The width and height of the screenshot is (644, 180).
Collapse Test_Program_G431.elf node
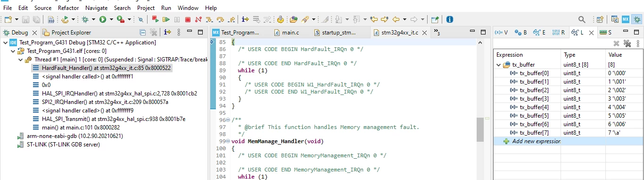point(13,51)
